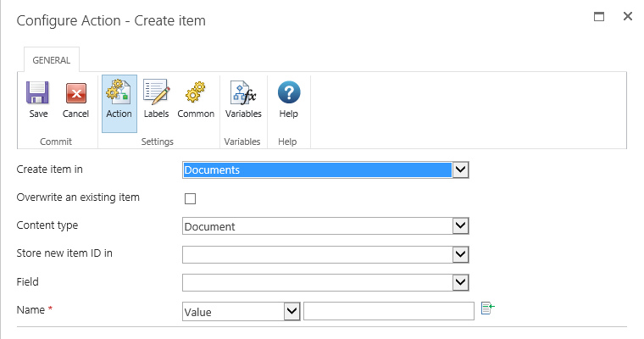Image resolution: width=644 pixels, height=339 pixels.
Task: Open the Common settings gear icon
Action: (196, 92)
